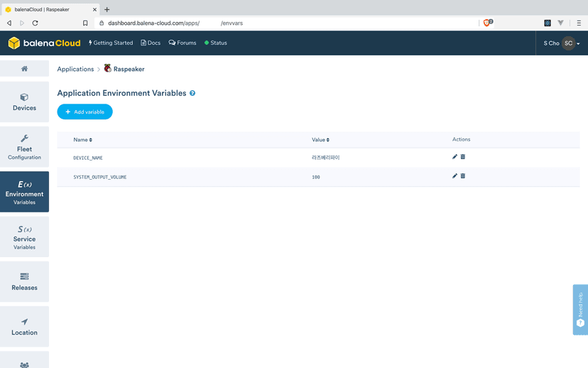Navigate to Applications breadcrumb link
The width and height of the screenshot is (588, 368).
75,69
